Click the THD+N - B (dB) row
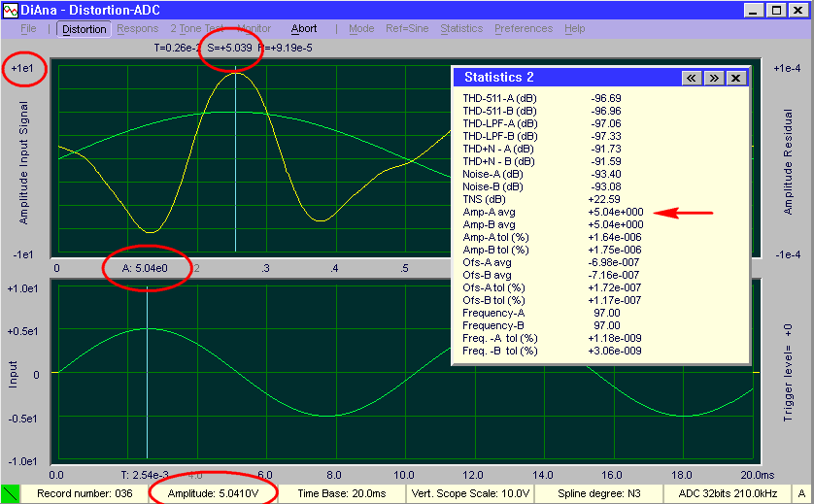This screenshot has height=504, width=814. click(542, 161)
